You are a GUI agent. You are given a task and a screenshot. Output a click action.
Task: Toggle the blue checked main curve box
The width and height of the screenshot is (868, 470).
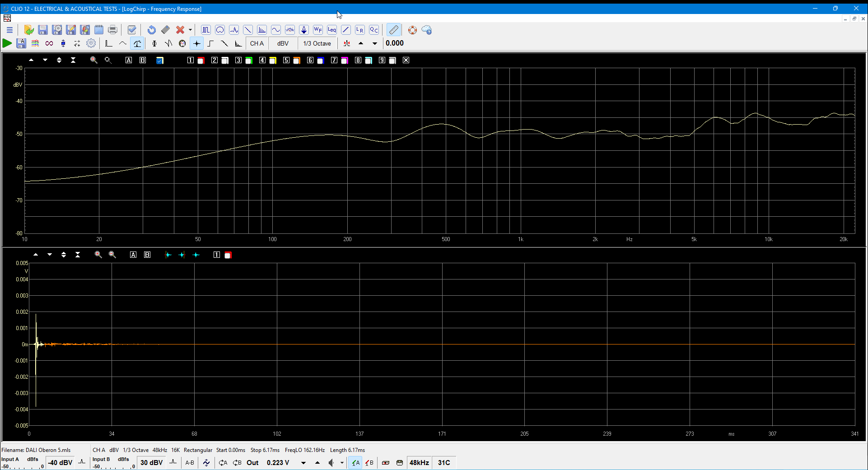(159, 60)
